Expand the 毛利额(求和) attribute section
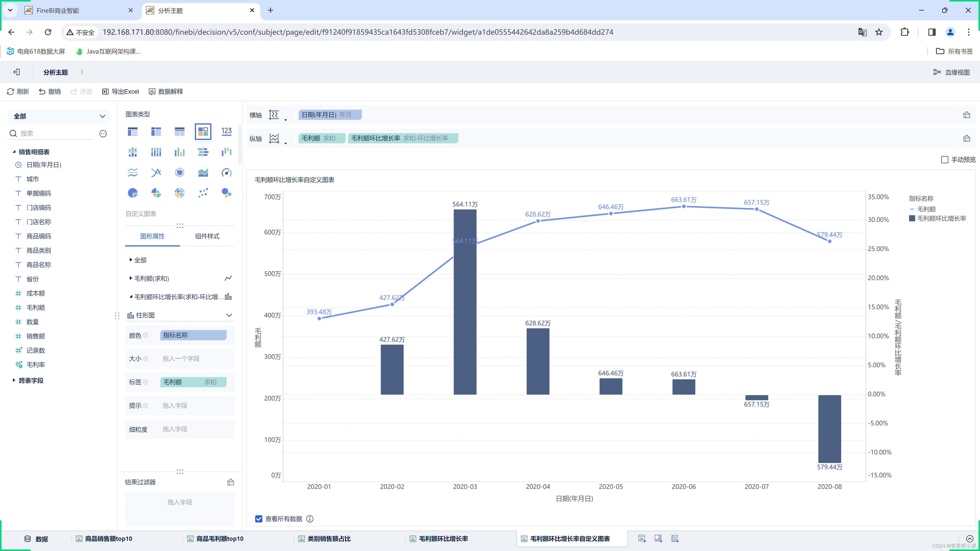Screen dimensions: 980x551 (x=130, y=278)
